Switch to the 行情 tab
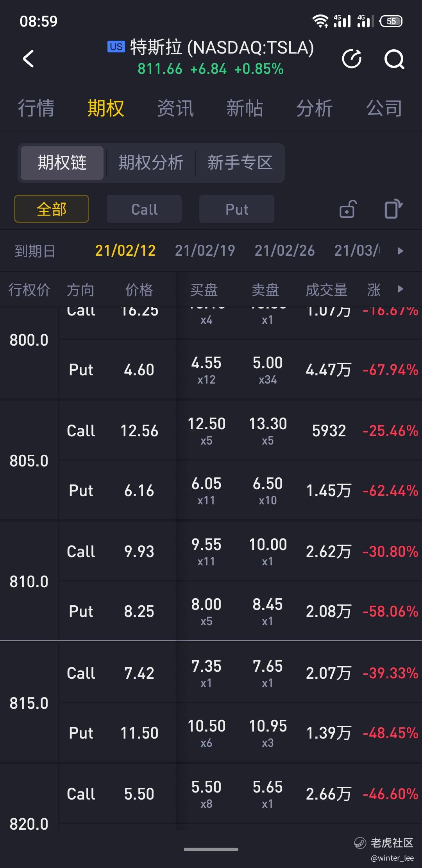Screen dimensions: 422x868 [36, 108]
